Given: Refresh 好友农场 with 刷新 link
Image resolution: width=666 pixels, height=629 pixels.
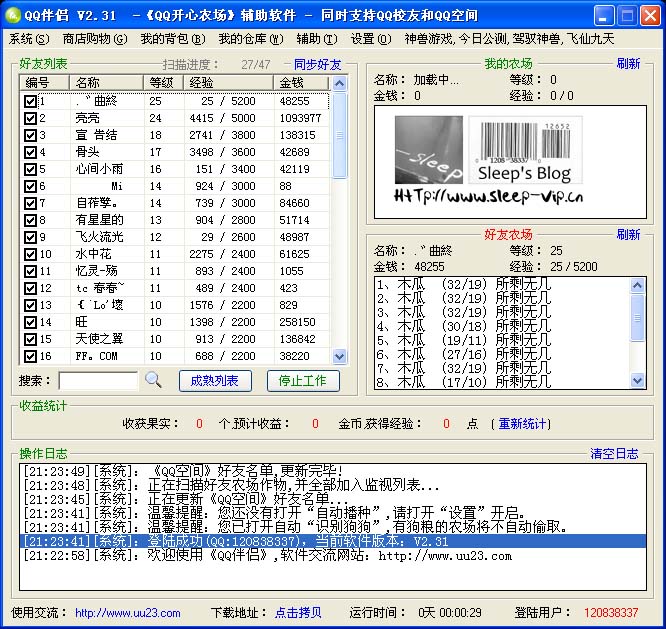Looking at the screenshot, I should click(628, 234).
